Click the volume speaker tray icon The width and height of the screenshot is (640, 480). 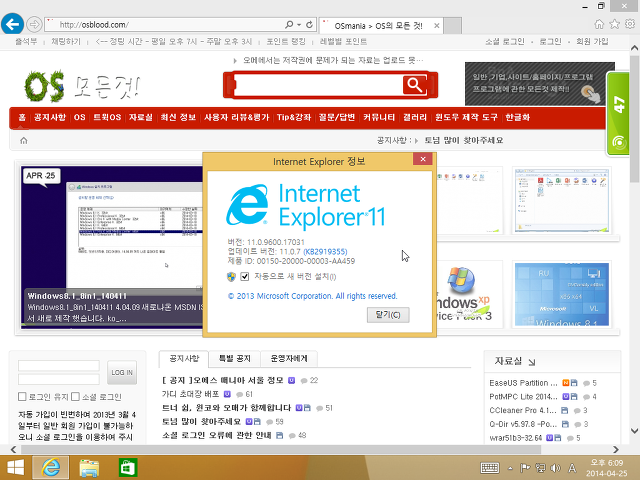555,468
